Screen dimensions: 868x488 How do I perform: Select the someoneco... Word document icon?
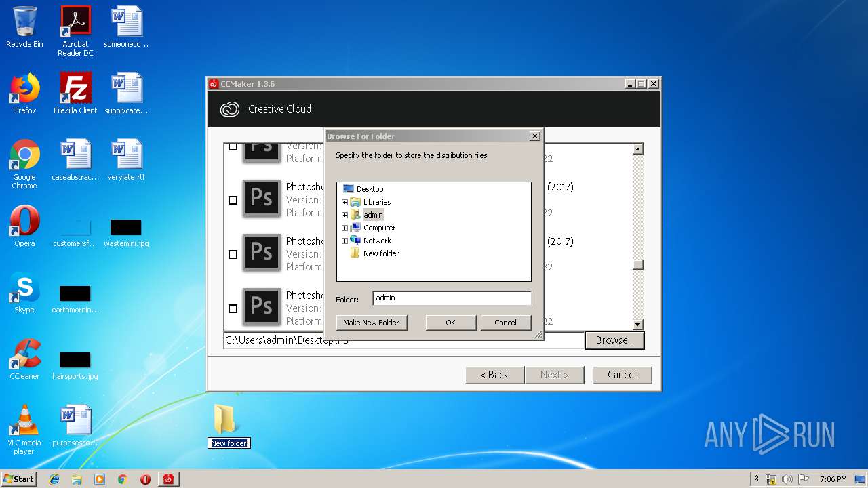point(126,27)
